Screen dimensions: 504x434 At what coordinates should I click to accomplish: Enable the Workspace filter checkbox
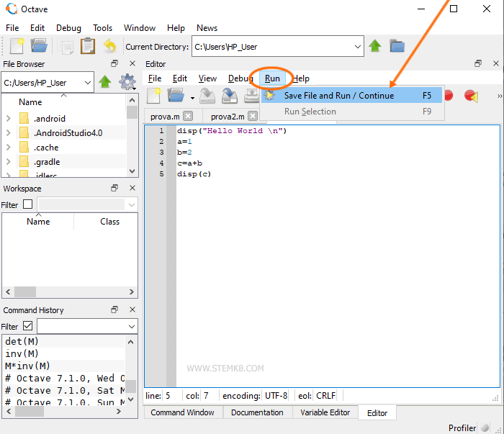pos(27,204)
